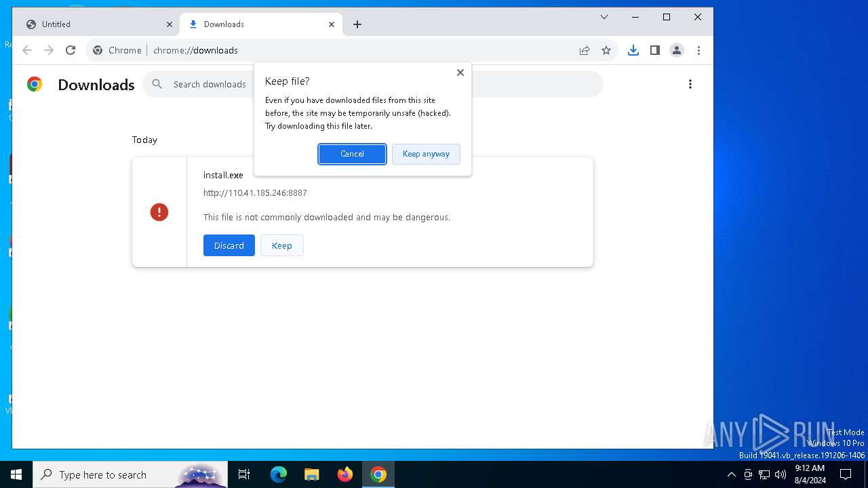Open the Downloads page more actions menu
The width and height of the screenshot is (868, 488).
coord(690,84)
